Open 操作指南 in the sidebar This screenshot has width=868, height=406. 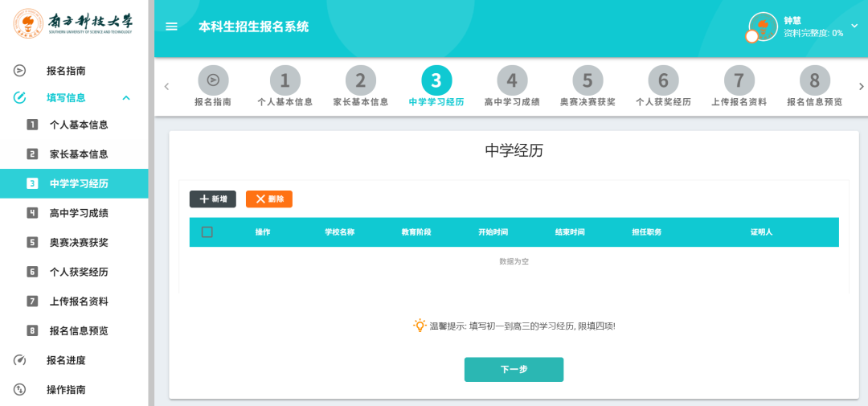coord(66,390)
